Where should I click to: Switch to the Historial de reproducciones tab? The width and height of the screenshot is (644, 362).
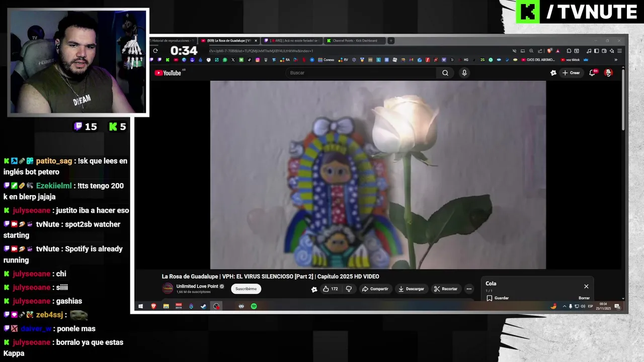coord(172,41)
